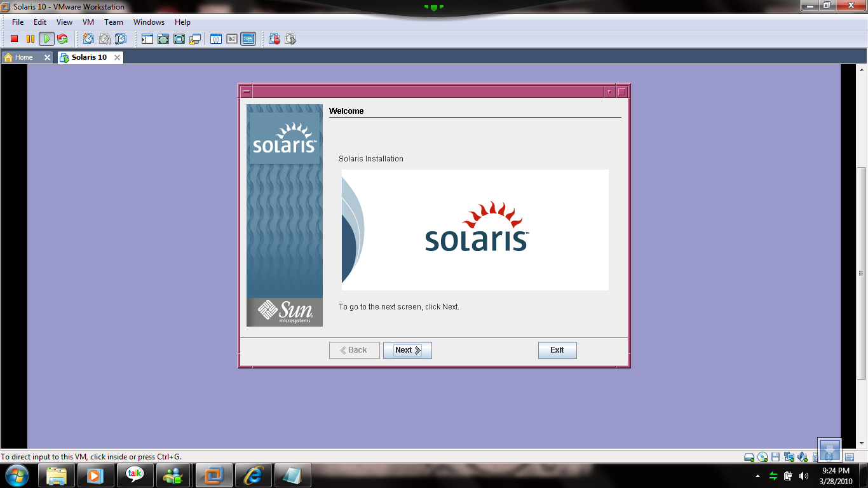The width and height of the screenshot is (868, 488).
Task: Reset the VM using the red-green arrows icon
Action: tap(62, 39)
